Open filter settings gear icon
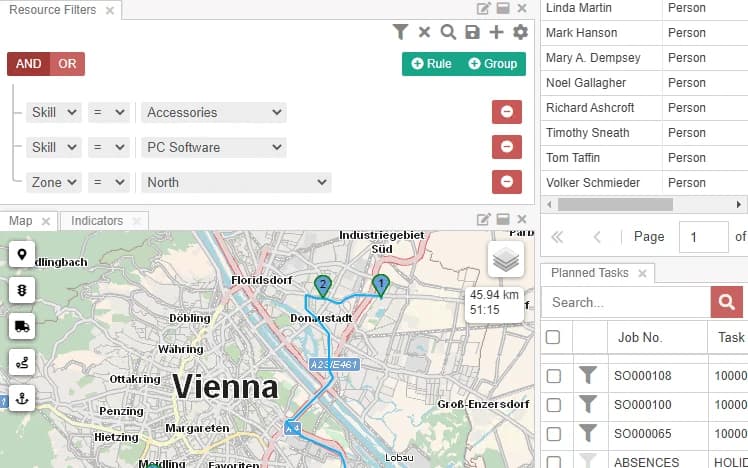 520,32
